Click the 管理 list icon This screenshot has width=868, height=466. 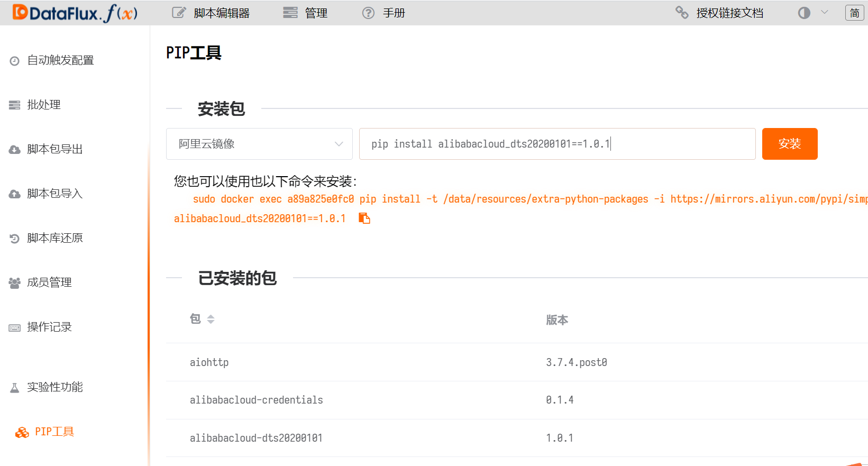pos(290,13)
